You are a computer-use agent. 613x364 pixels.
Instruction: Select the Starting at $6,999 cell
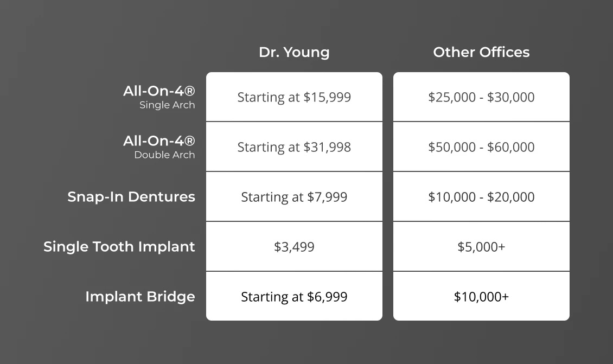pos(294,297)
